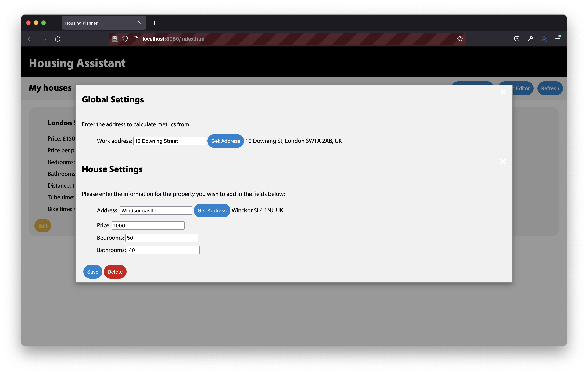
Task: Click the House Settings heading
Action: pos(112,169)
